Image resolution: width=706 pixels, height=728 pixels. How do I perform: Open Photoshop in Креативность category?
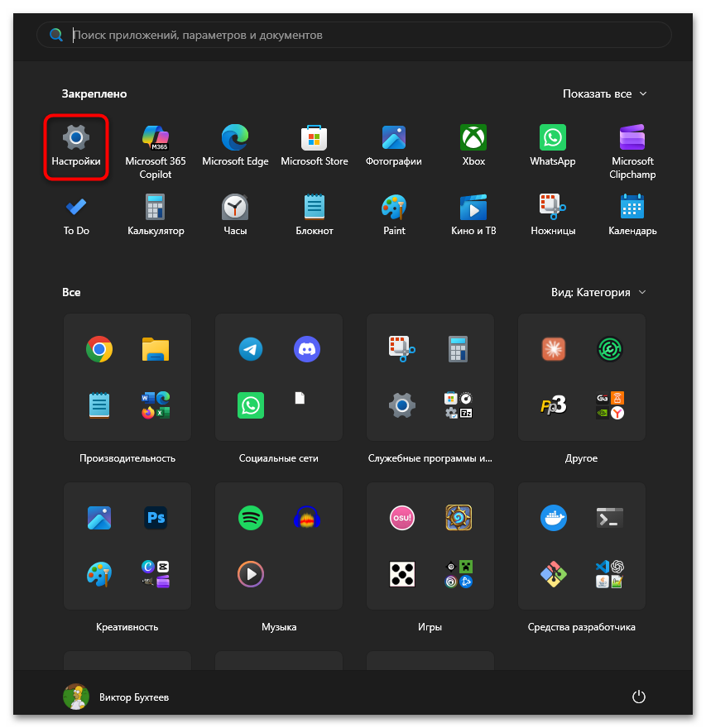point(156,518)
